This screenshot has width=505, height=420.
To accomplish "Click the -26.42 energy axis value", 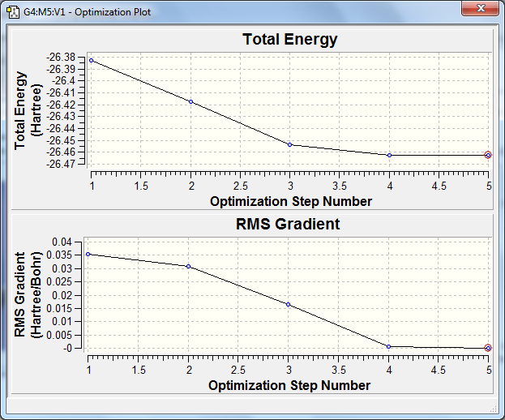I will [x=61, y=105].
